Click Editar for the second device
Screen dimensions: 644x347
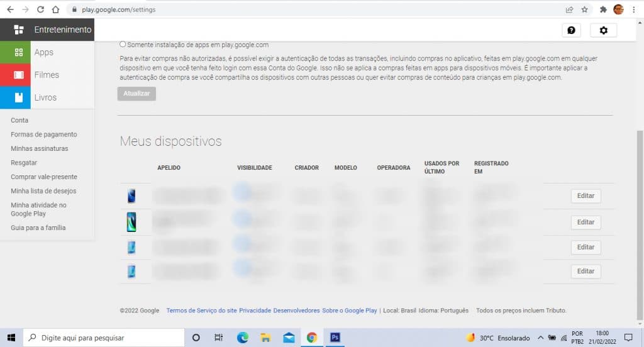pos(586,222)
